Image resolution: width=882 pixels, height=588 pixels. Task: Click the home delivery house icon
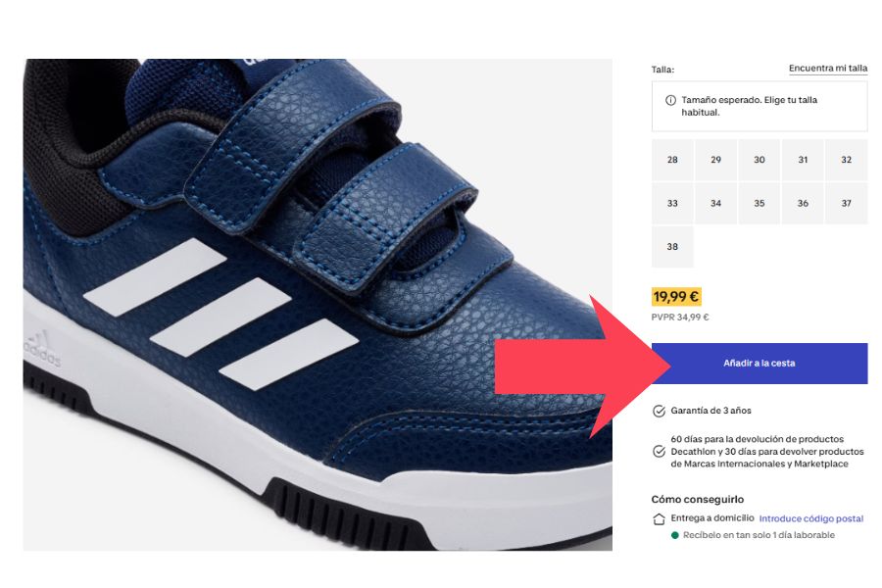point(659,518)
